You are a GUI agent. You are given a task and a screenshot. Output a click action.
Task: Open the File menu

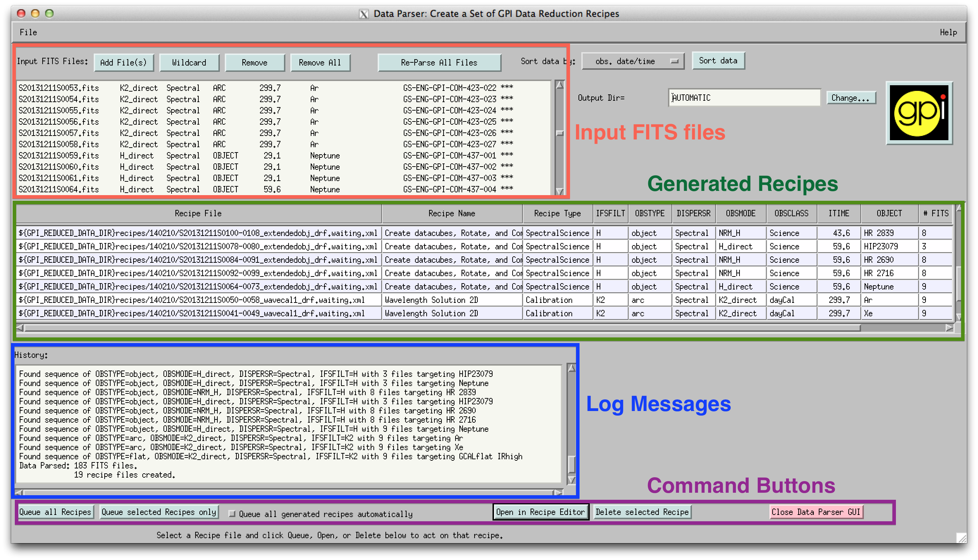click(x=28, y=32)
